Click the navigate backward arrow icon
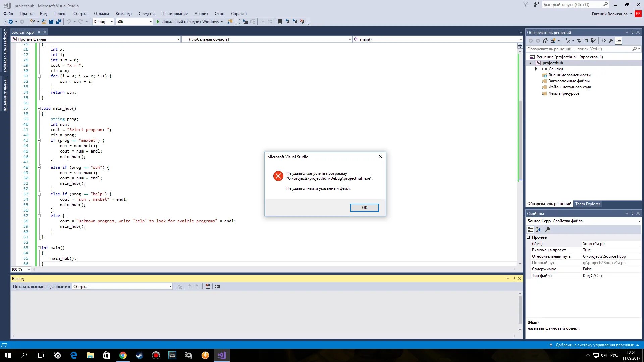644x362 pixels. [x=11, y=22]
